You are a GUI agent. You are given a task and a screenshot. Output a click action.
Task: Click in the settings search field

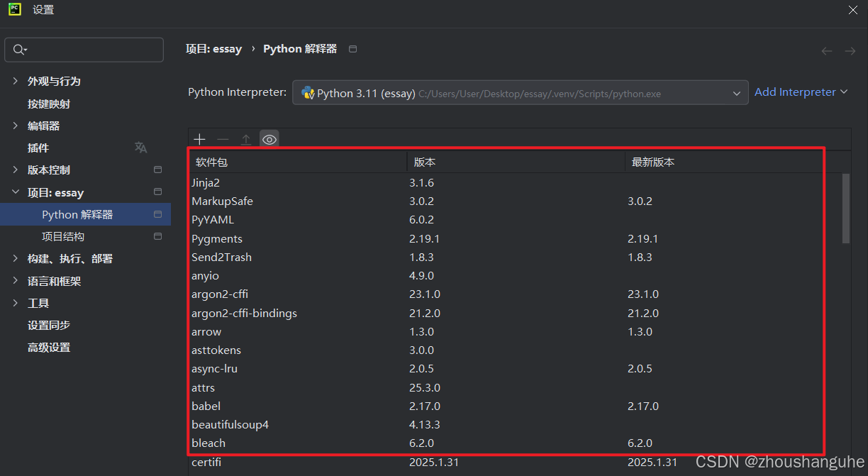[x=84, y=50]
